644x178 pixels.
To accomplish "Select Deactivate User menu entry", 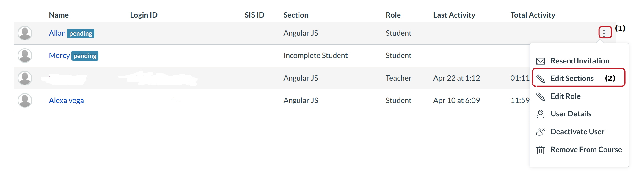I will pyautogui.click(x=577, y=132).
